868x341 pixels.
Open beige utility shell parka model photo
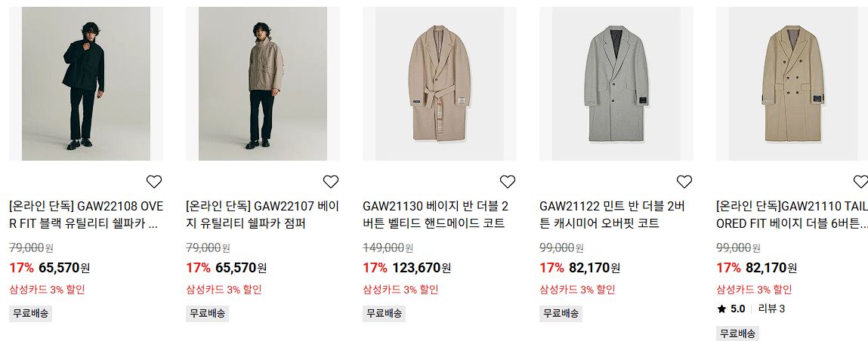click(x=263, y=84)
